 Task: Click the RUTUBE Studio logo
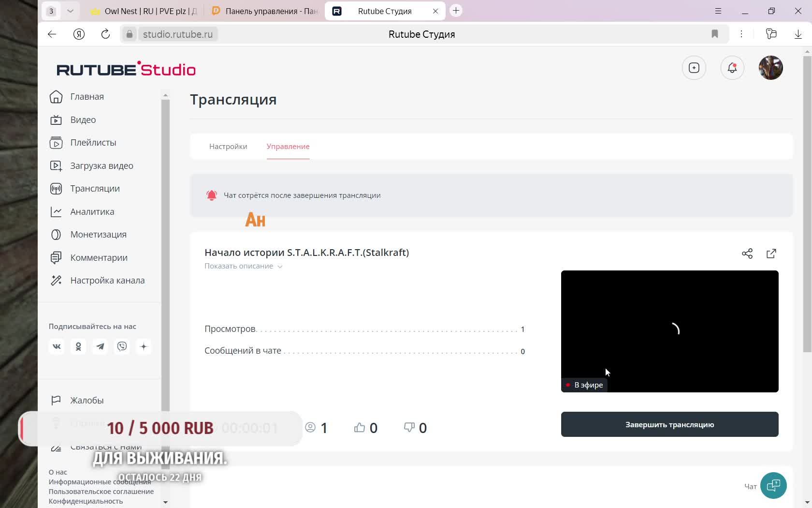point(126,69)
